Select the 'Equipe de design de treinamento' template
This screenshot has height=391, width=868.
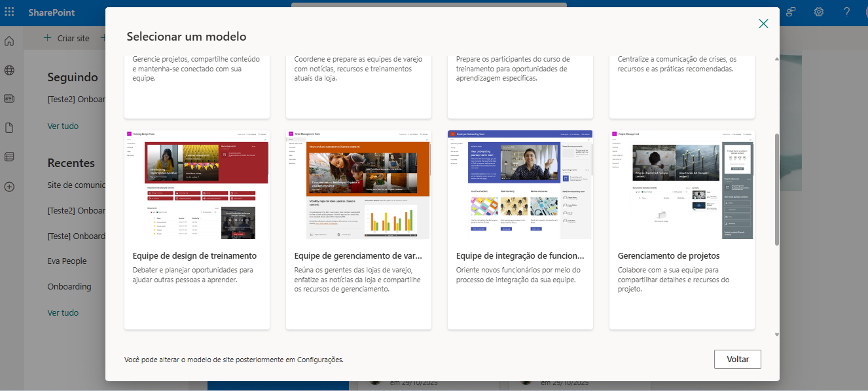click(x=196, y=230)
